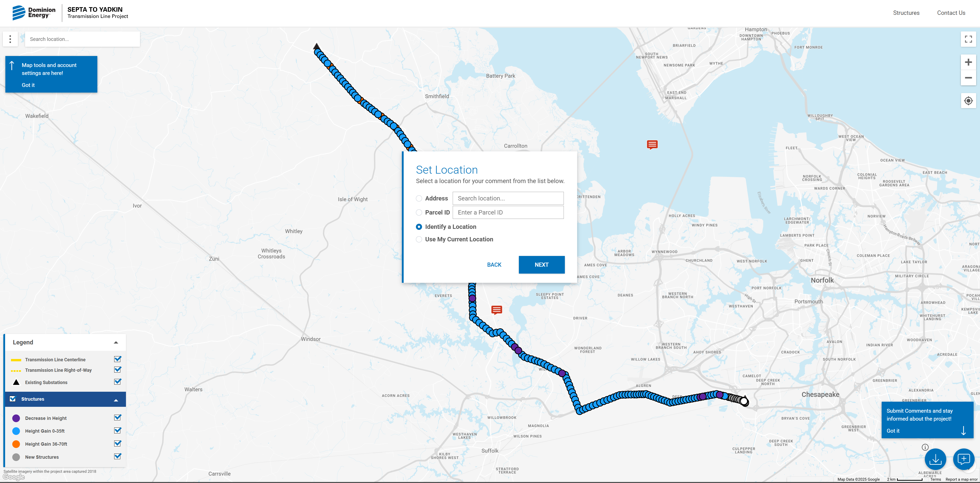
Task: Open the Contact Us page
Action: (951, 13)
